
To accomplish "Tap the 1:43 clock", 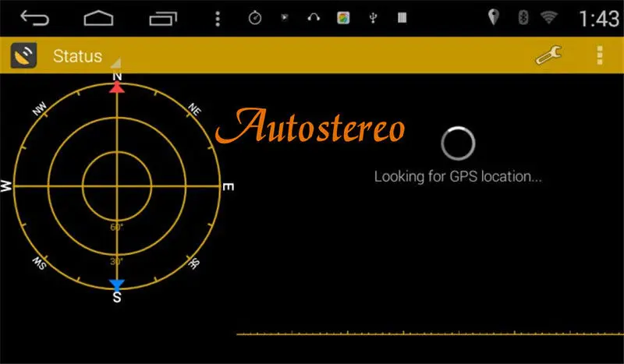I will tap(599, 19).
